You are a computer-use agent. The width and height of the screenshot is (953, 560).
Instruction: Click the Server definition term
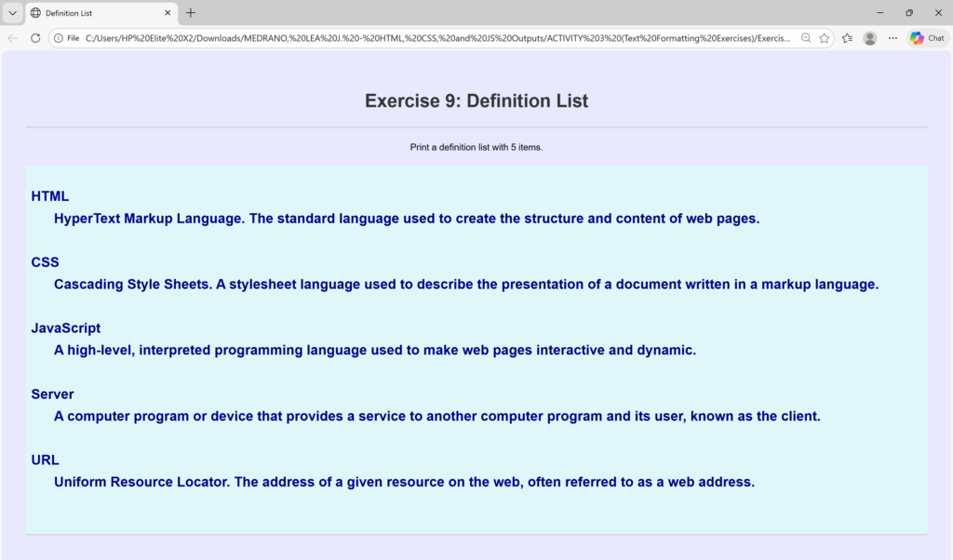click(x=52, y=394)
